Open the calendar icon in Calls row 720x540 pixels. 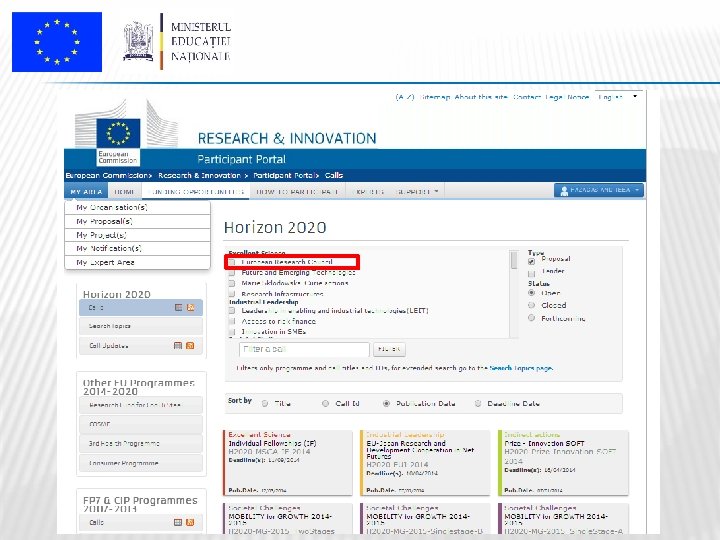click(x=179, y=308)
